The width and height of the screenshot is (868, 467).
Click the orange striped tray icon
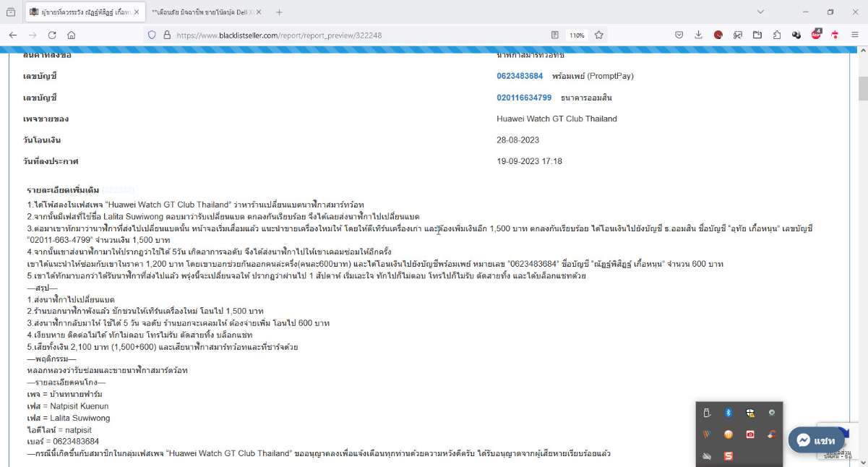coord(708,434)
